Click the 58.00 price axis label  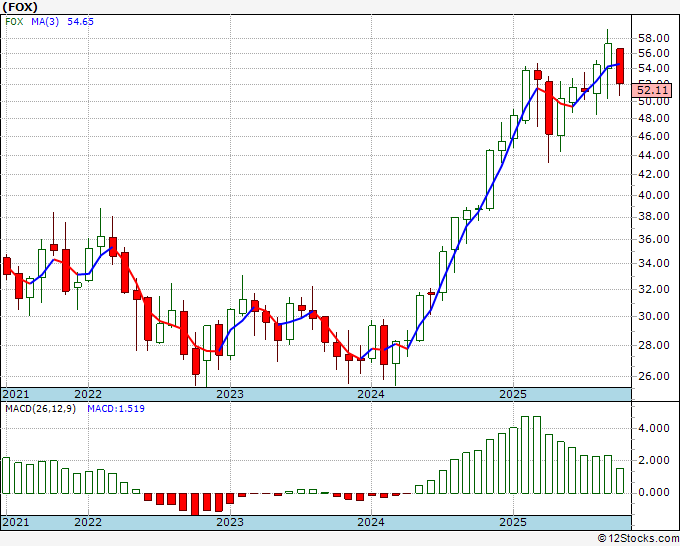pos(654,38)
